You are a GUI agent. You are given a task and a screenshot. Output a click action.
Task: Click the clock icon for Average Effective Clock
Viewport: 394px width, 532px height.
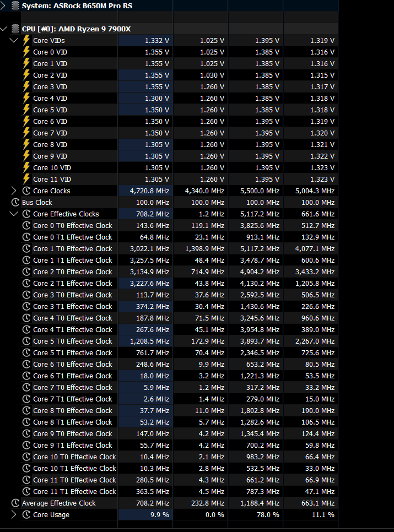[15, 503]
